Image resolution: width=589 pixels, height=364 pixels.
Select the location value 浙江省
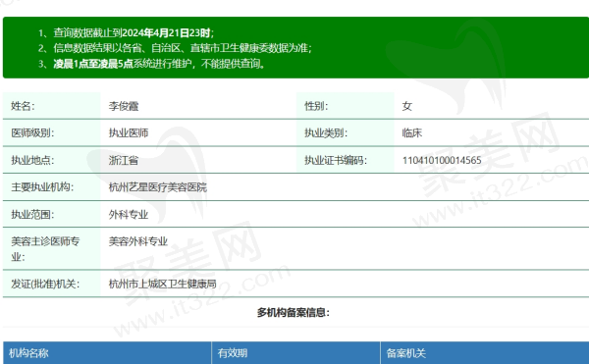(x=124, y=160)
